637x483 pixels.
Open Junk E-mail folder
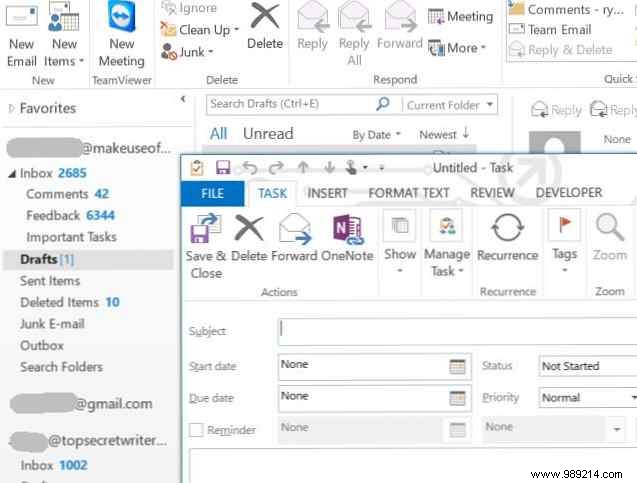click(52, 324)
